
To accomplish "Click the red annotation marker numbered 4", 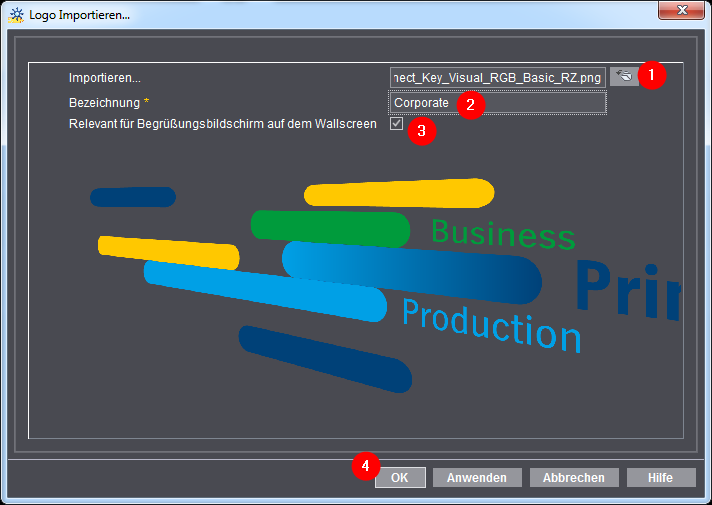I will pos(365,467).
